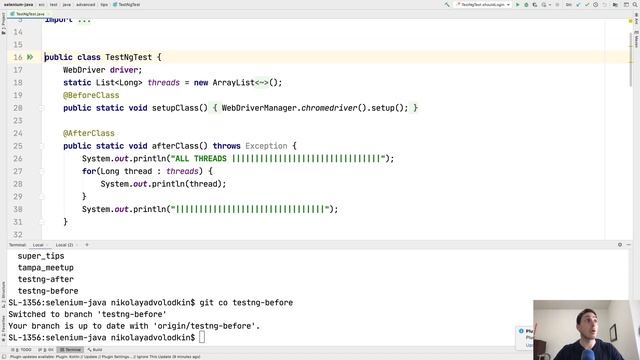Open the Git tool window button
The height and width of the screenshot is (360, 640).
pos(46,350)
